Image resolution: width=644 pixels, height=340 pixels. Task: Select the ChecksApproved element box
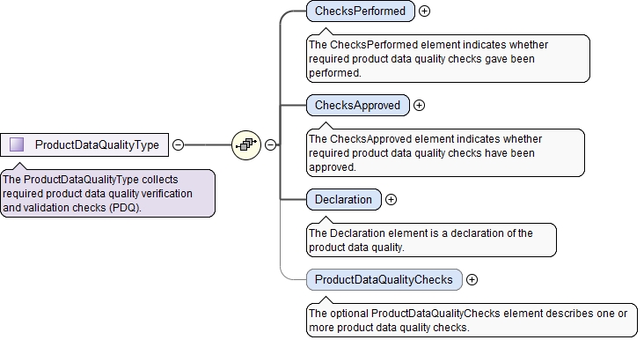[x=358, y=105]
